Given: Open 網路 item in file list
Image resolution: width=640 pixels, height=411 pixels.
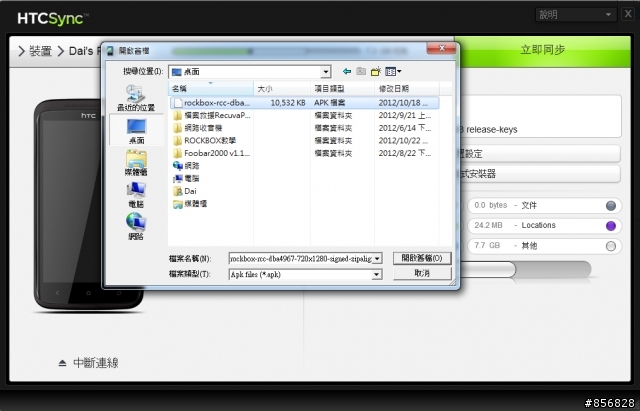Looking at the screenshot, I should tap(186, 166).
